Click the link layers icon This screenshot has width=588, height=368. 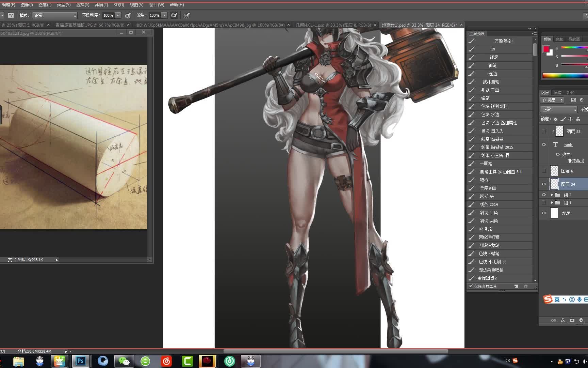(554, 320)
